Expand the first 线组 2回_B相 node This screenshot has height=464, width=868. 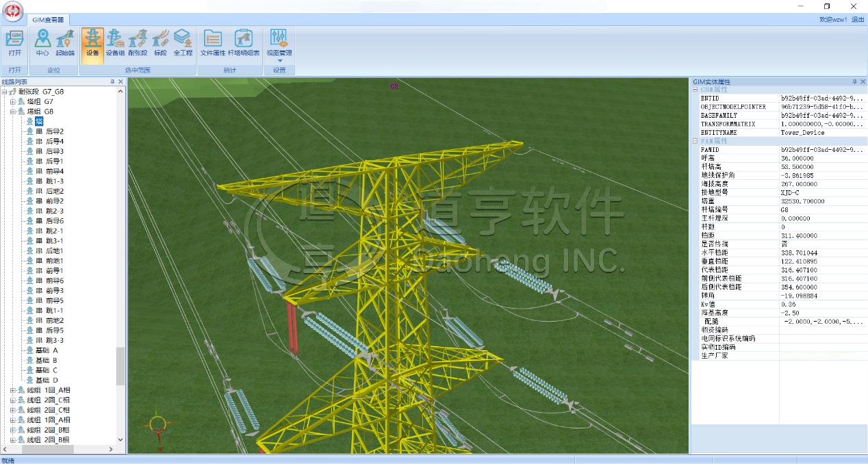coord(12,430)
